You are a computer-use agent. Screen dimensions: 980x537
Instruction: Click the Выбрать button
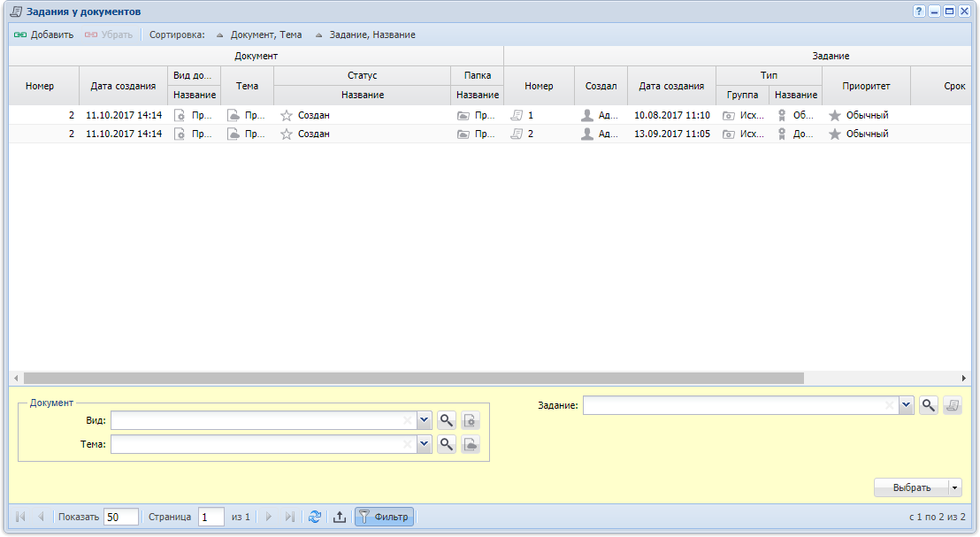coord(911,487)
